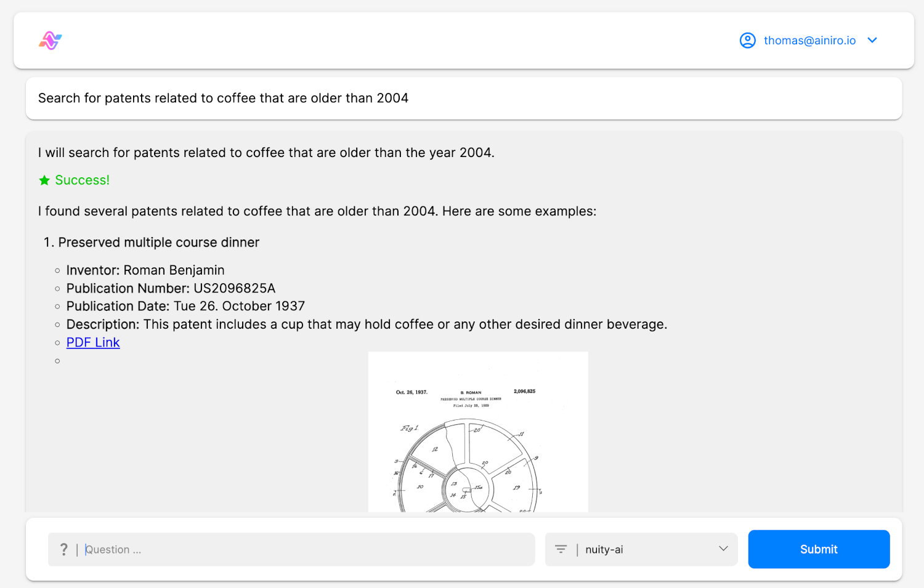This screenshot has height=588, width=924.
Task: Open the thomas@ainiro.io account menu
Action: (x=809, y=41)
